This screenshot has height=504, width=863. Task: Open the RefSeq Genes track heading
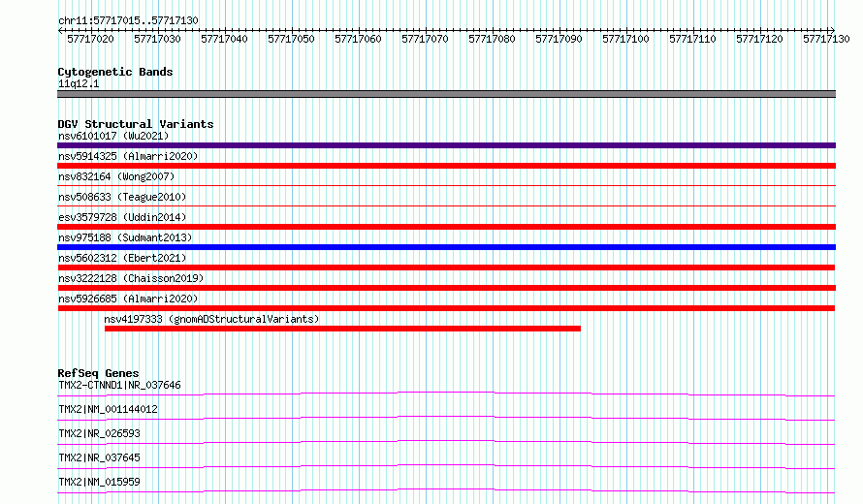point(98,373)
